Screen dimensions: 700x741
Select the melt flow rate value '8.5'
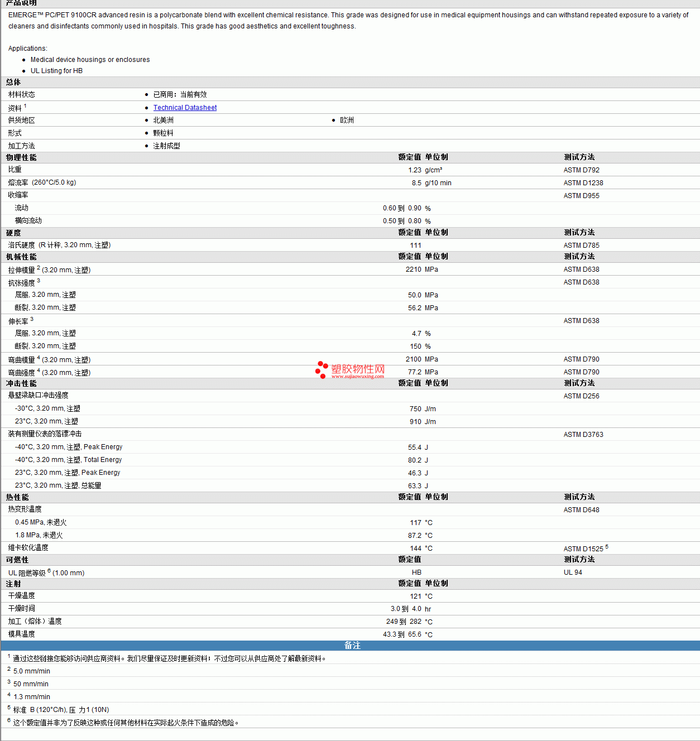(x=416, y=183)
